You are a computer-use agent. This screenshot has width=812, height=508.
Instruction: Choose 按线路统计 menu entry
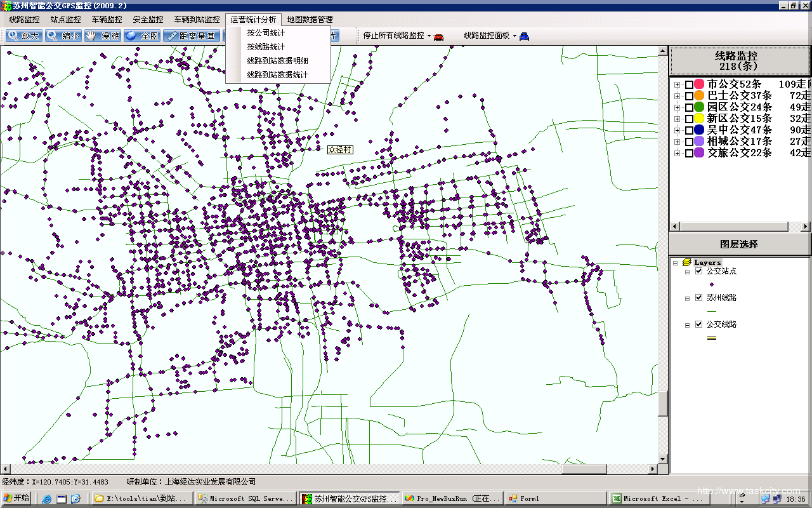pos(278,47)
